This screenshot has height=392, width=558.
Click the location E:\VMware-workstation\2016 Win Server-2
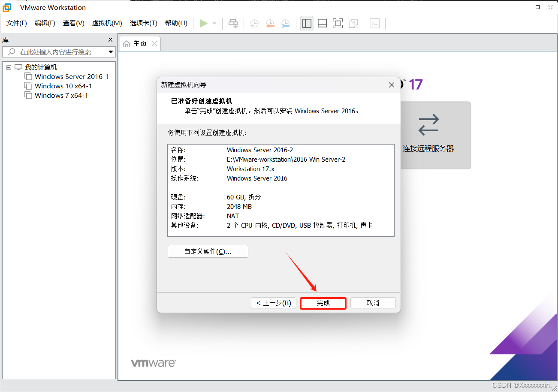click(286, 160)
